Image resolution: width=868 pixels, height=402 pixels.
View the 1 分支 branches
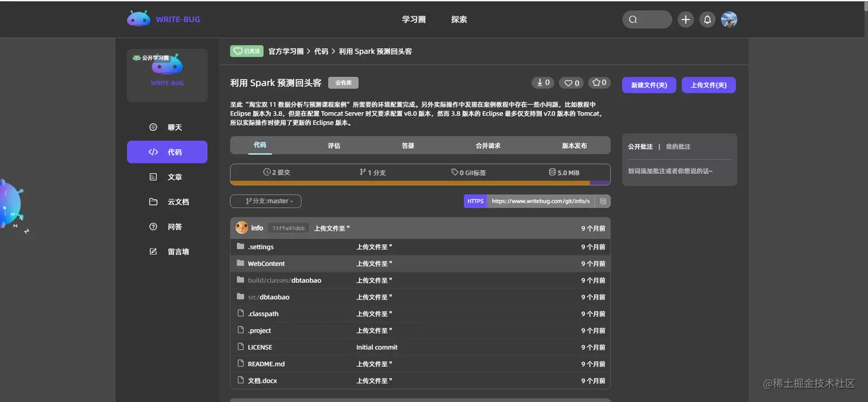[x=373, y=172]
